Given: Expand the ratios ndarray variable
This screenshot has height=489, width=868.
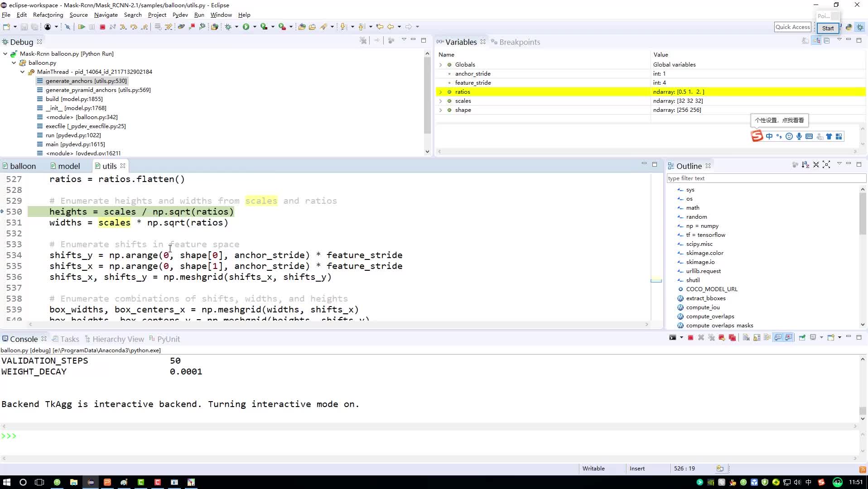Looking at the screenshot, I should (440, 92).
